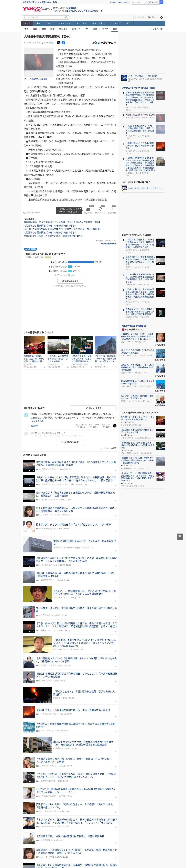The height and width of the screenshot is (868, 186).
Task: Open the ランキング tab
Action: (115, 24)
